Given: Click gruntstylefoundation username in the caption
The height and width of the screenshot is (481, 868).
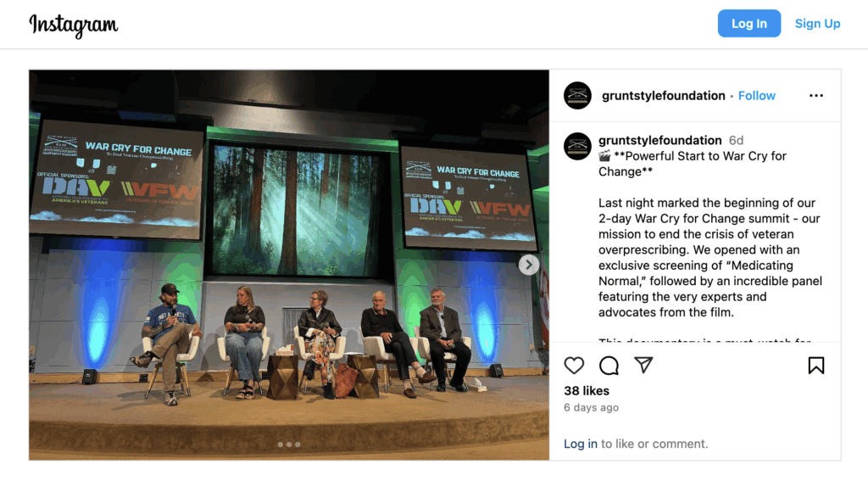Looking at the screenshot, I should point(659,140).
